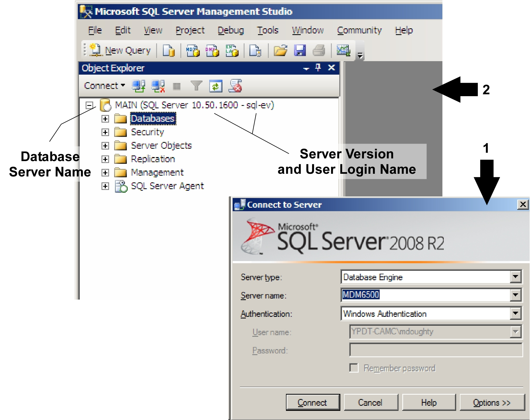Click the disabled Password field

[x=436, y=350]
